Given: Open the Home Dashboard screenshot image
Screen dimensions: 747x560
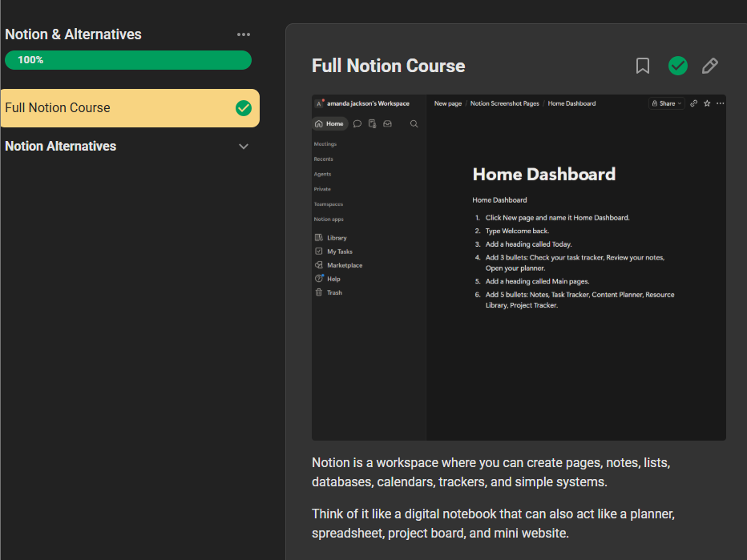Looking at the screenshot, I should coord(519,267).
